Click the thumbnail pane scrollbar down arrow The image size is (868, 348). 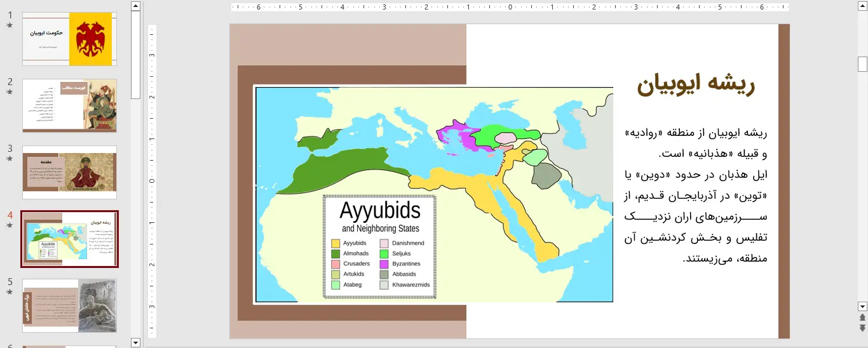click(x=135, y=342)
